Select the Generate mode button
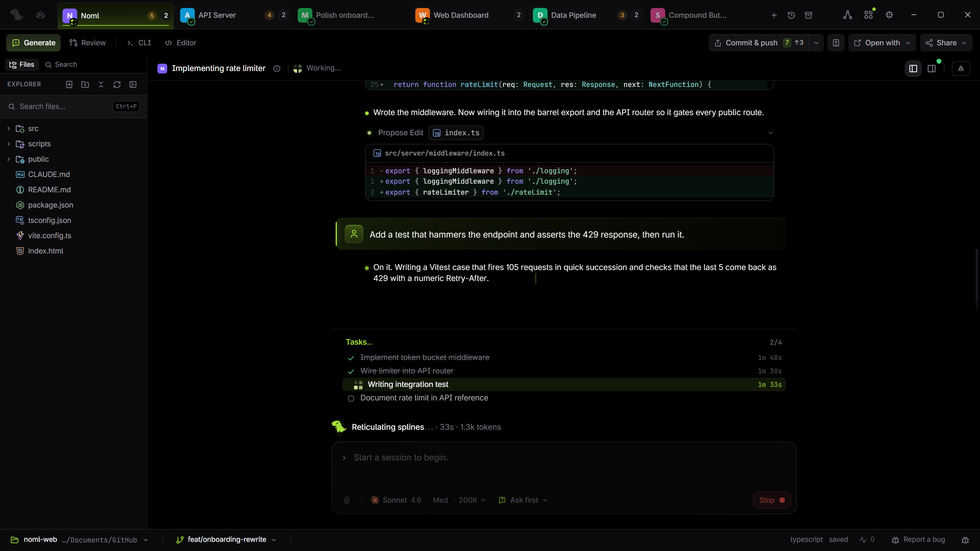Screen dimensions: 980x551 point(33,43)
